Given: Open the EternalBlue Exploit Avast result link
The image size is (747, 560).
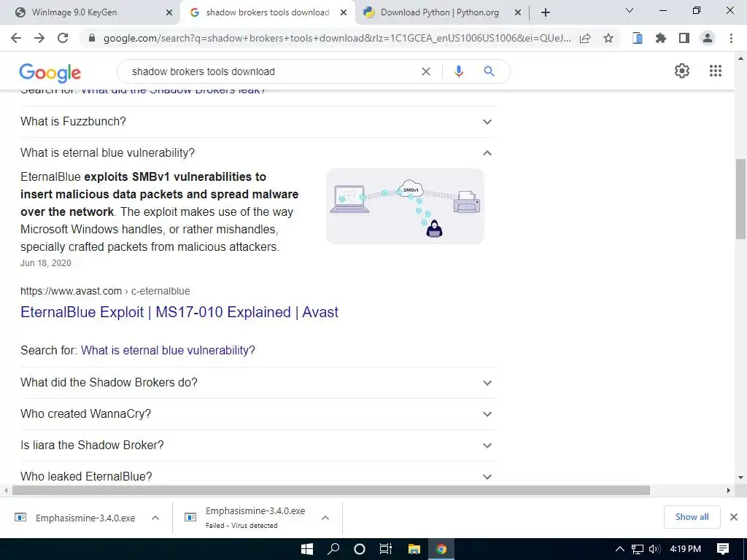Looking at the screenshot, I should [179, 312].
